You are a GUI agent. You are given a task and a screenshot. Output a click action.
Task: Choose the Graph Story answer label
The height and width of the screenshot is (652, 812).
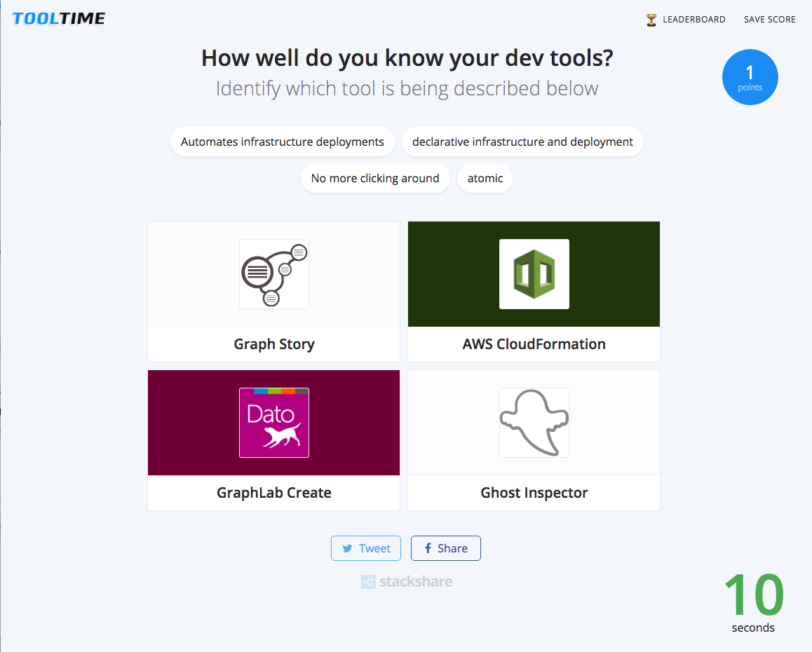pyautogui.click(x=274, y=344)
